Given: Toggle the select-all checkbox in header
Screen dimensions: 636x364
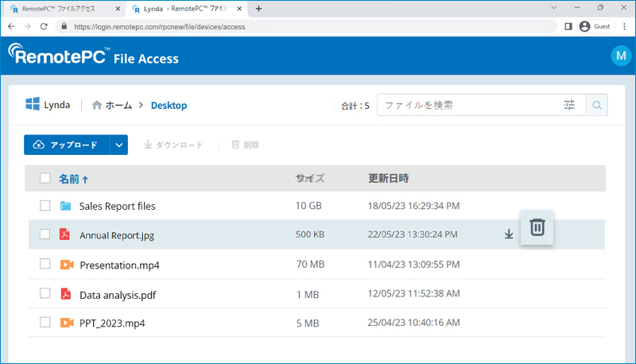Looking at the screenshot, I should (x=45, y=178).
